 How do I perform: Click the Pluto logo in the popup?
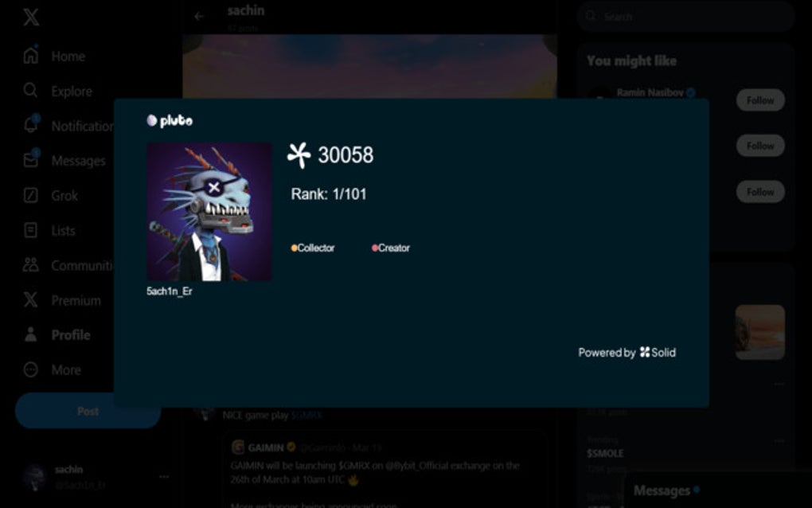click(170, 121)
